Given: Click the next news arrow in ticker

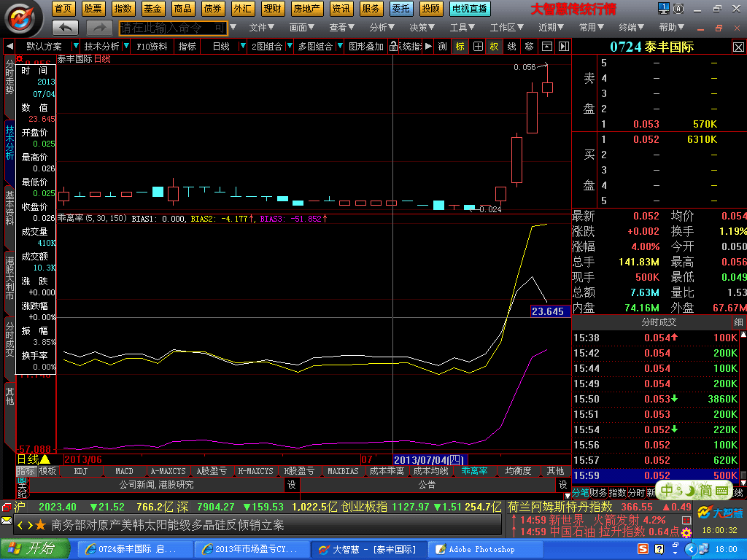Looking at the screenshot, I should (x=29, y=525).
